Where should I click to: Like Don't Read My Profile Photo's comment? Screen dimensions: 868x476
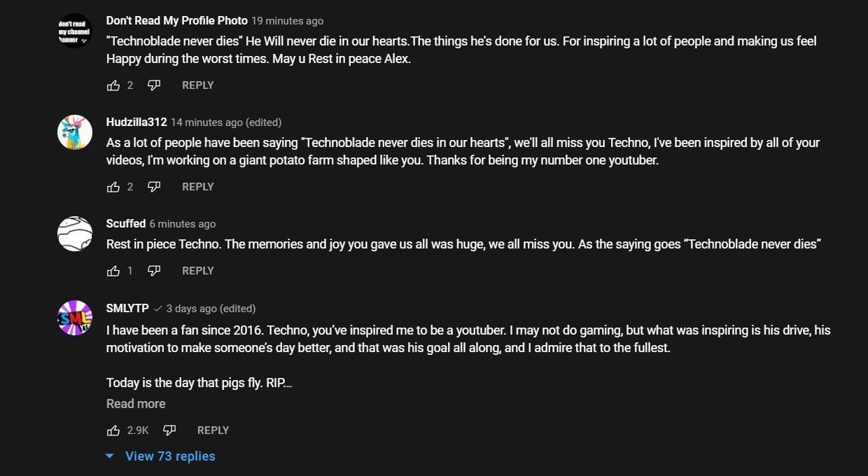point(113,85)
